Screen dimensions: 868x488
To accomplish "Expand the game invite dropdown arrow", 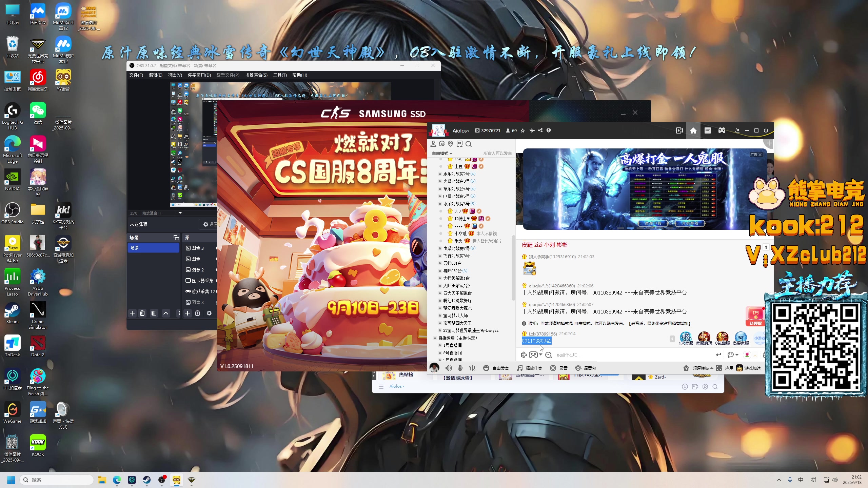I will pos(540,354).
